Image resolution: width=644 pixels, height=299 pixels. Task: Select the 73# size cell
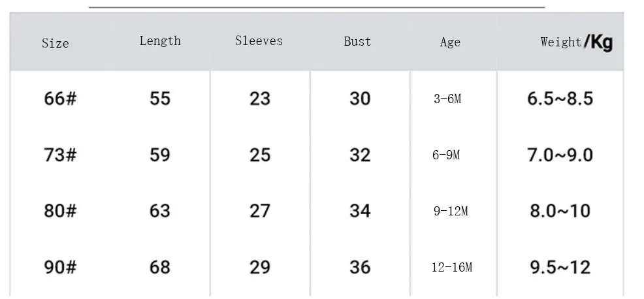click(x=60, y=155)
